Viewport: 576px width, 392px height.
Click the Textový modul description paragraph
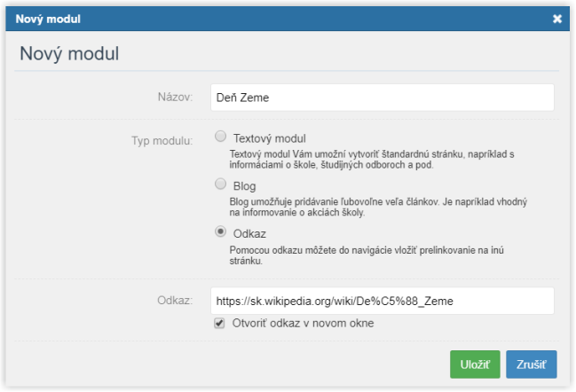372,160
